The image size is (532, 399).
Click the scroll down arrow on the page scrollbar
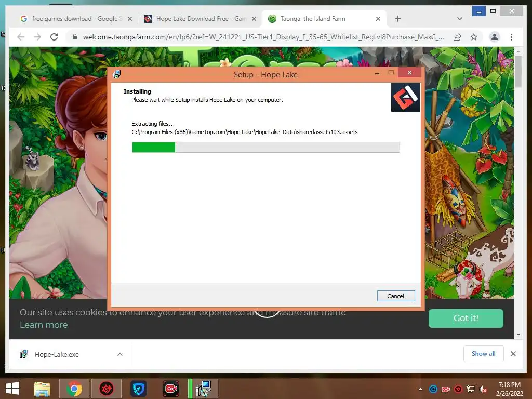(x=518, y=335)
